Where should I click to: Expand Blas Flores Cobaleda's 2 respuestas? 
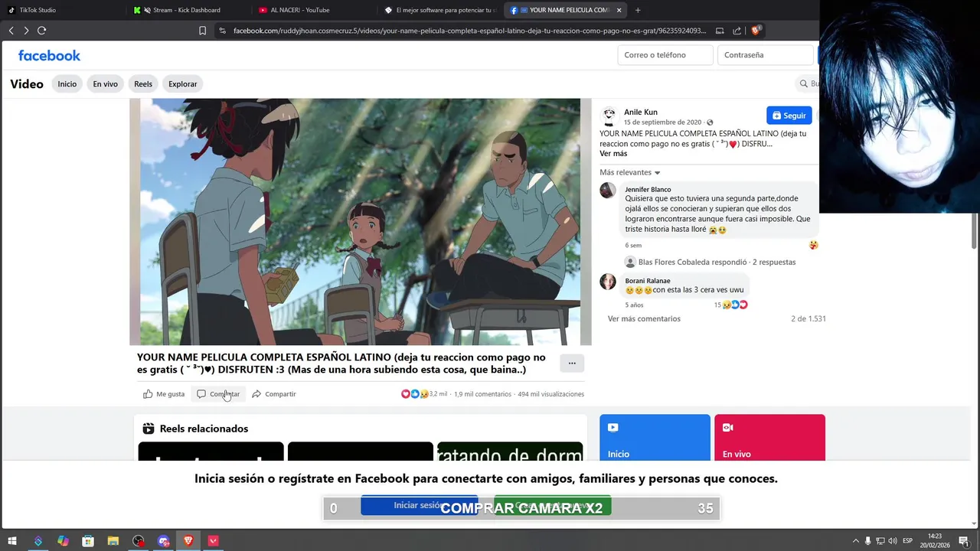pos(717,262)
